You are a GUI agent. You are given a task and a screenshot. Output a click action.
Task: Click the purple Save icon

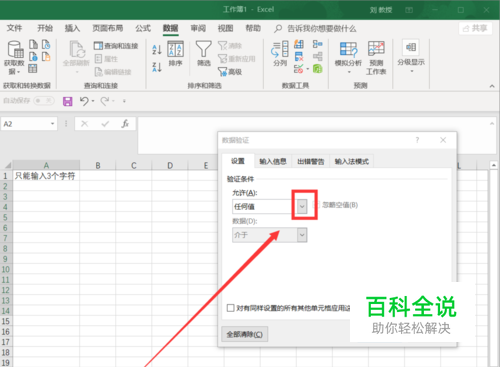tap(68, 101)
